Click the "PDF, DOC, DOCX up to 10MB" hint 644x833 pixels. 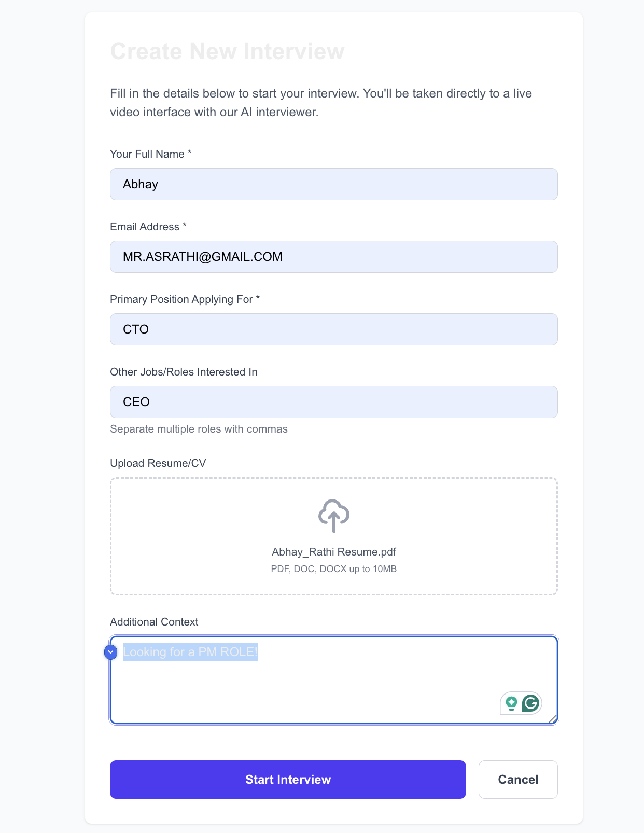(333, 569)
